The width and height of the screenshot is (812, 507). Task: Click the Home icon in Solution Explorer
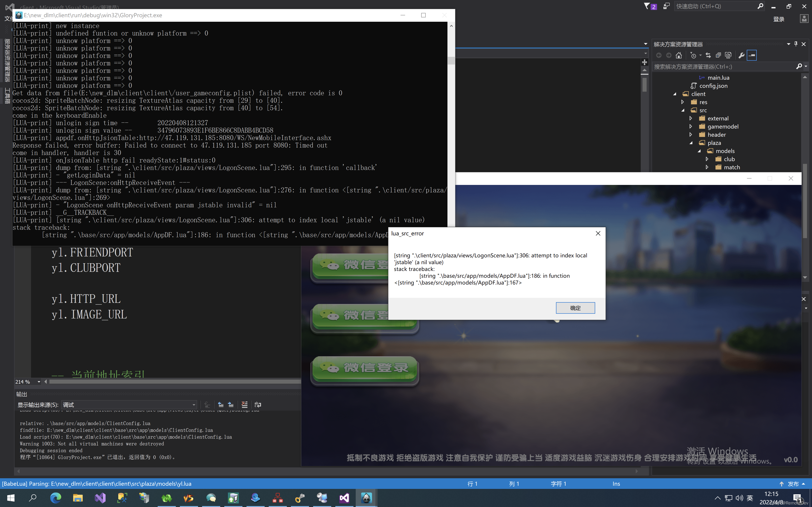(679, 55)
